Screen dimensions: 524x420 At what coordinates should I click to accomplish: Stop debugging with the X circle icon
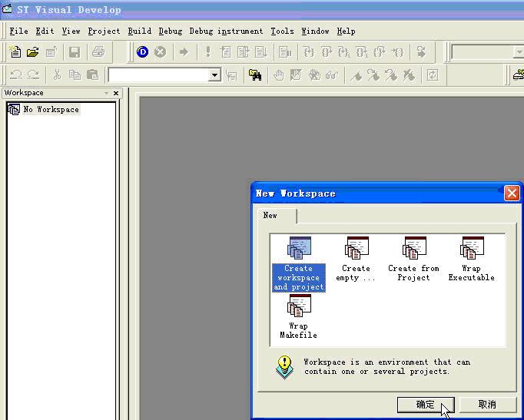[161, 51]
